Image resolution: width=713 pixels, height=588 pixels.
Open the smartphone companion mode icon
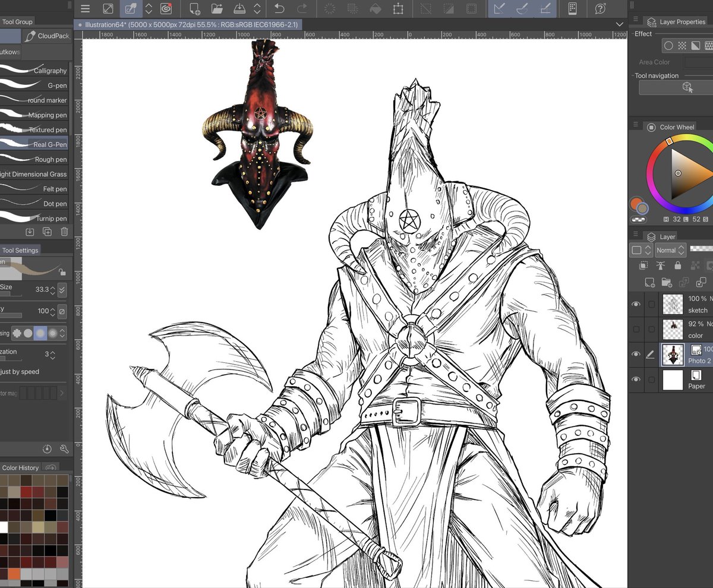[573, 8]
